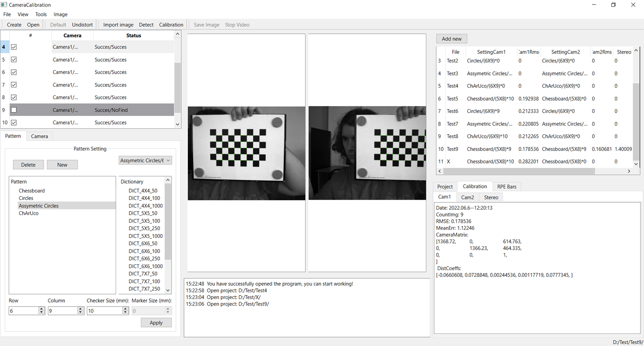Open the Tools menu
644x346 pixels.
click(41, 14)
